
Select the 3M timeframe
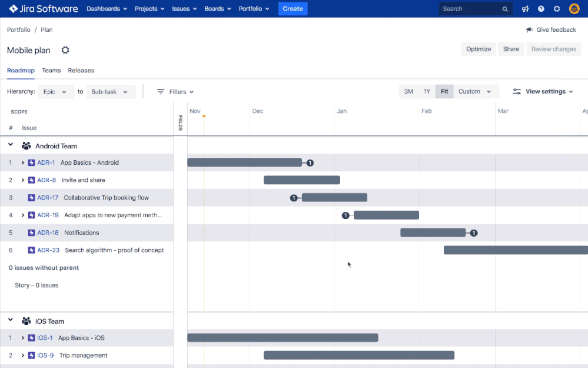408,91
